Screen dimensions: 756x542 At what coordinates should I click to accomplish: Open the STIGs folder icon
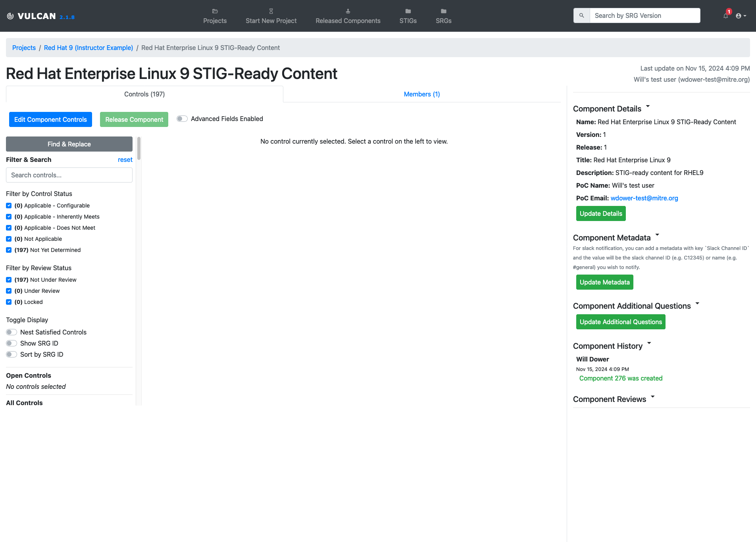(408, 11)
